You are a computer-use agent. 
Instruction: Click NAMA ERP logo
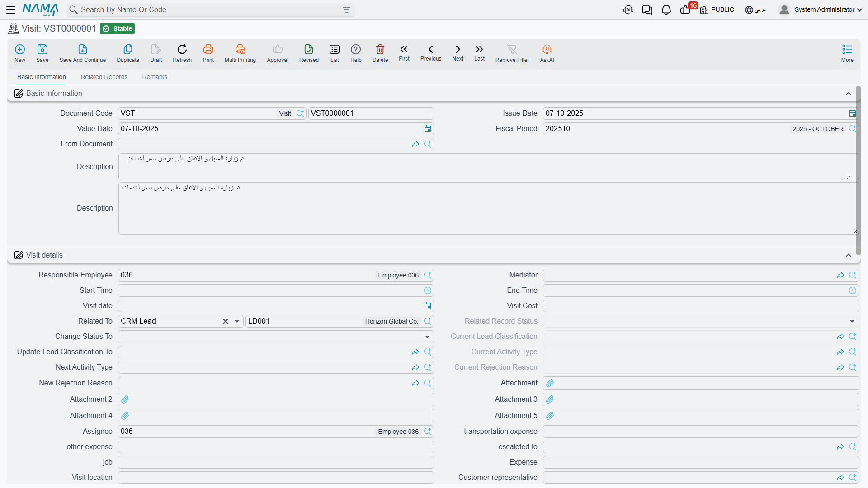(41, 9)
